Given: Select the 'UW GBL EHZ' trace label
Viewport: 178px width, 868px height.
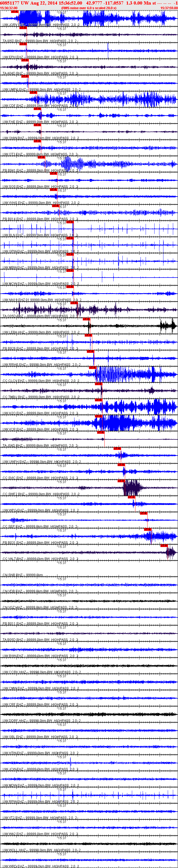Looking at the screenshot, I should (40, 737).
